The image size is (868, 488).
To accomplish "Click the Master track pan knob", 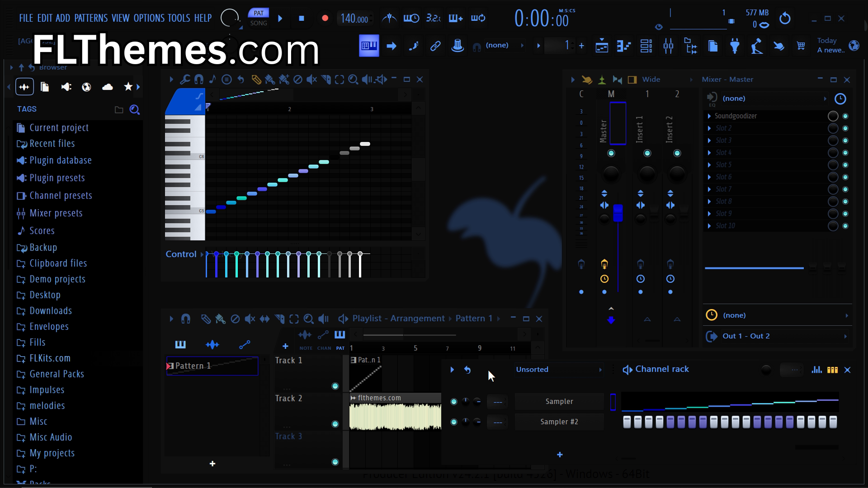I will [611, 174].
